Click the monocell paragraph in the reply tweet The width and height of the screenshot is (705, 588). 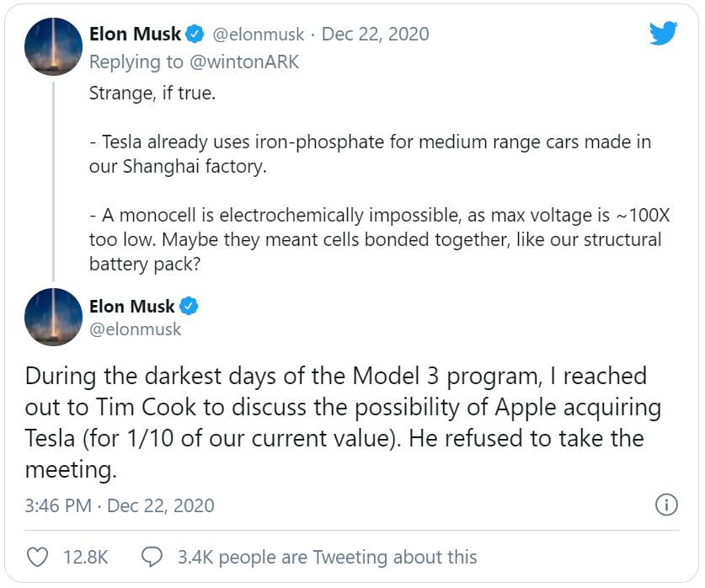375,239
